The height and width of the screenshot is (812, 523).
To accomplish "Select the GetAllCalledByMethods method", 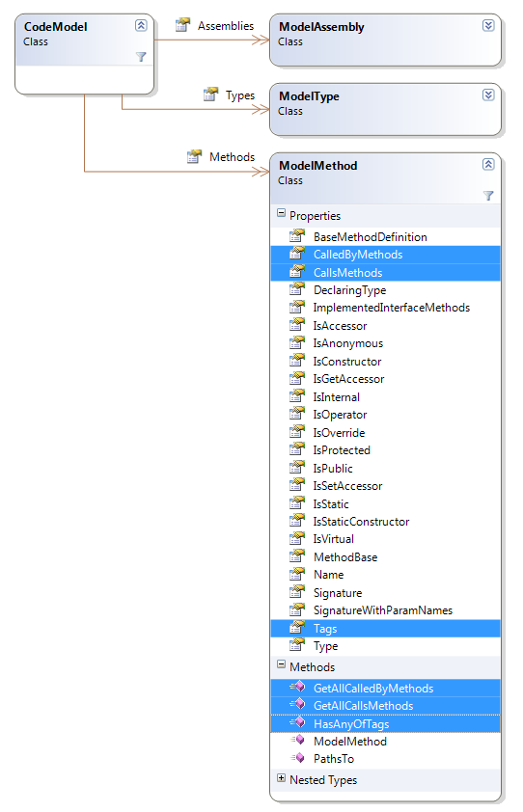I will 385,688.
